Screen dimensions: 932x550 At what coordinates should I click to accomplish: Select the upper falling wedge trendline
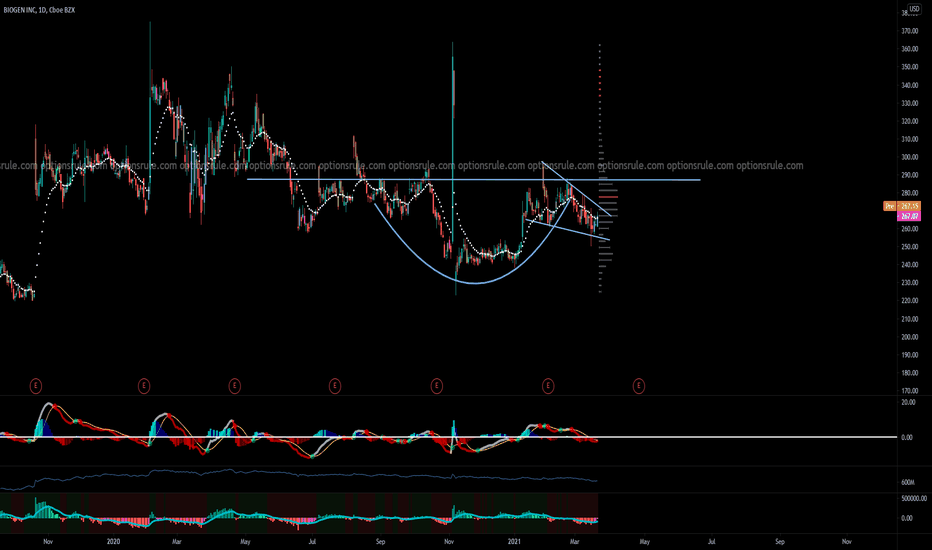click(577, 188)
